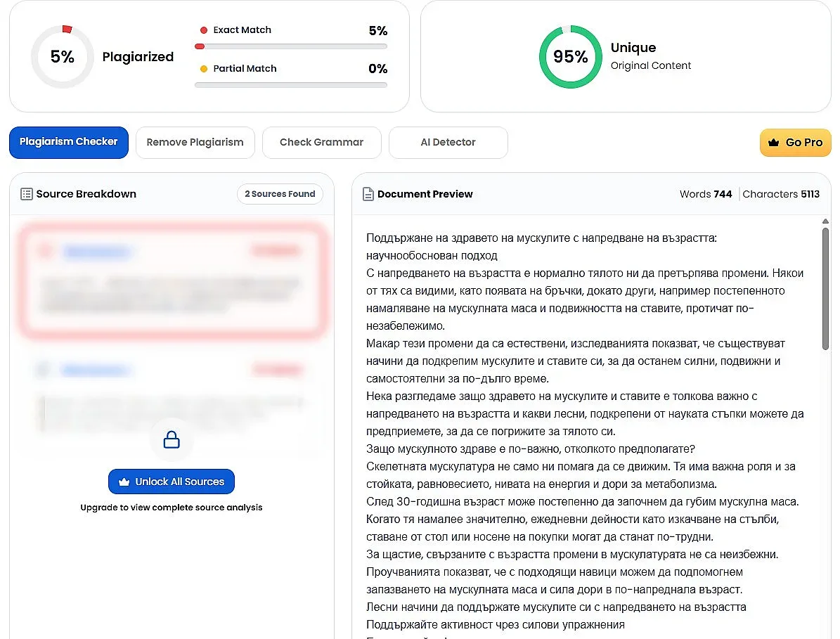Click the line 'научнообоснован подход'

click(432, 255)
